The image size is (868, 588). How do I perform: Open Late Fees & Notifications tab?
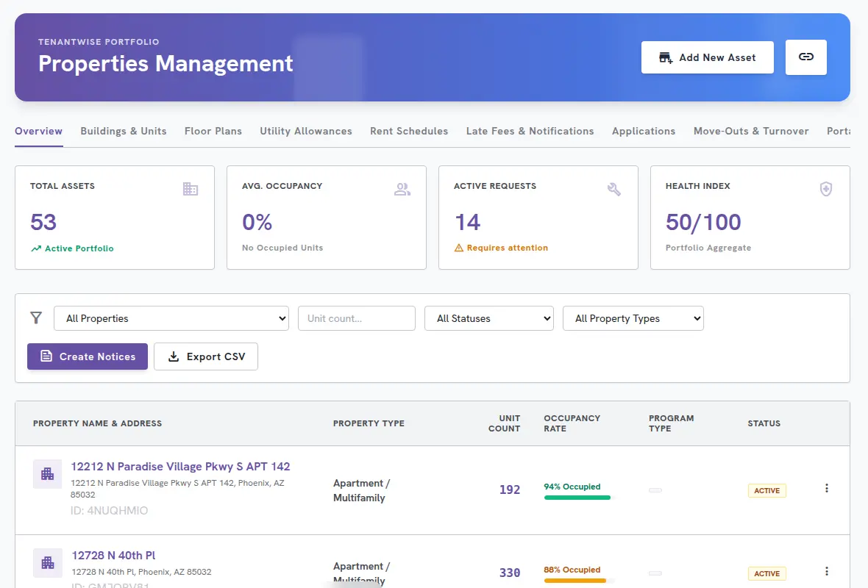point(530,131)
